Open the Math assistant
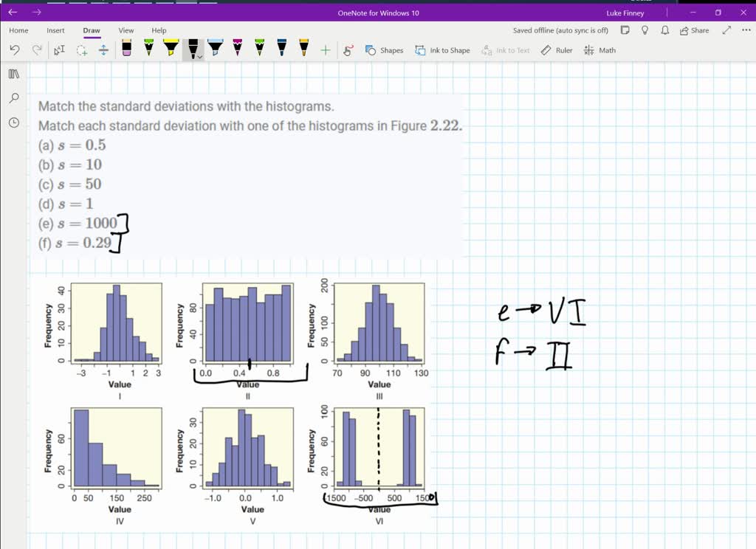The image size is (756, 549). pyautogui.click(x=599, y=50)
